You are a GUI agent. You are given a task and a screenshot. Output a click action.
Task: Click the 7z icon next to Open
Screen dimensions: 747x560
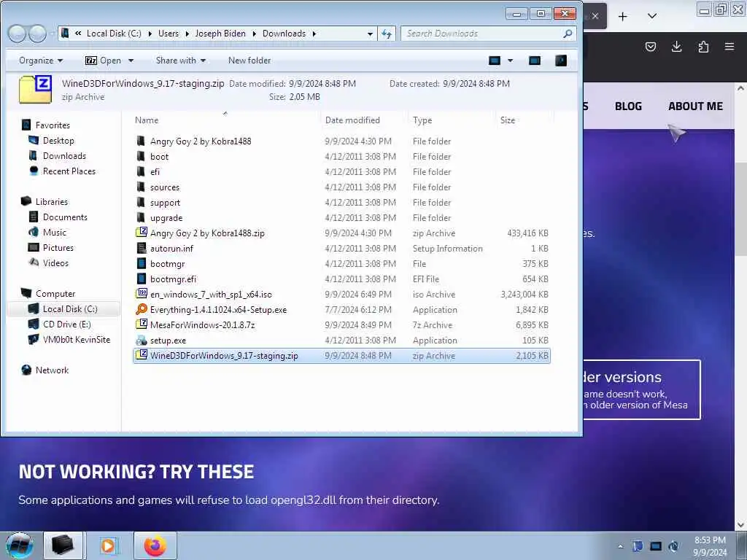91,61
